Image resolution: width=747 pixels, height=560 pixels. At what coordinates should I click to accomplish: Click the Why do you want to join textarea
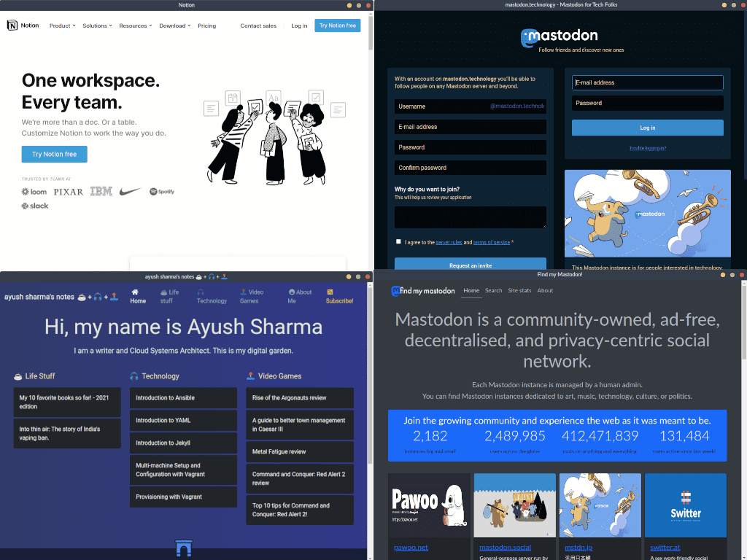point(471,217)
